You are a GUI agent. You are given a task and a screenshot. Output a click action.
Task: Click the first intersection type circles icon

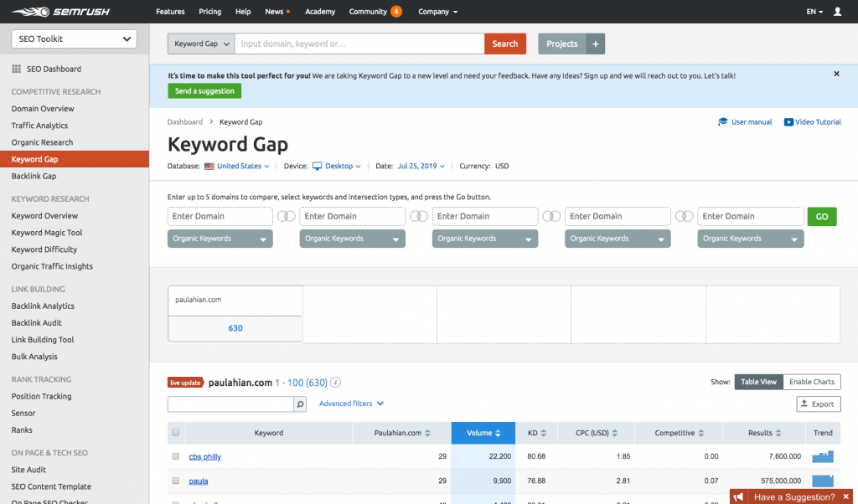(x=287, y=216)
